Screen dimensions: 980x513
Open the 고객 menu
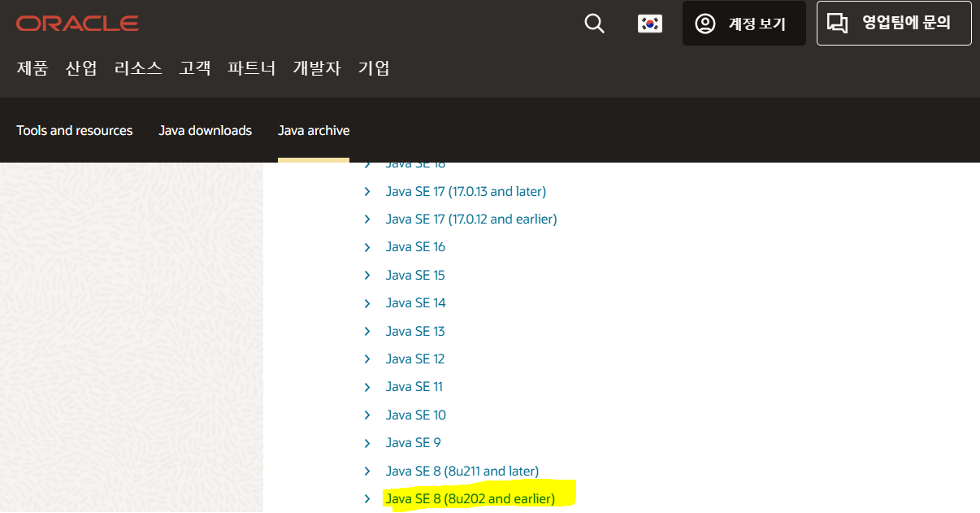click(x=195, y=68)
